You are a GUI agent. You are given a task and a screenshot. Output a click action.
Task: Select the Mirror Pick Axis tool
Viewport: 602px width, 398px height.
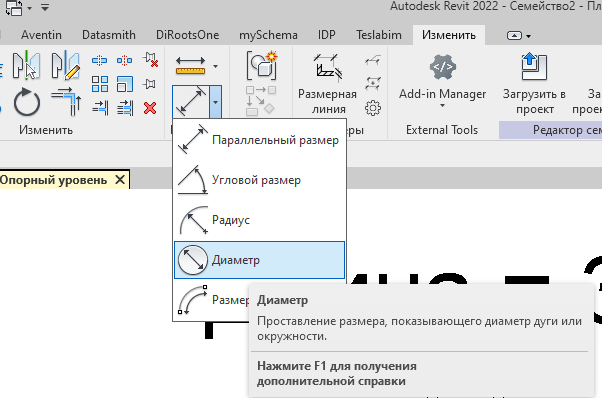pyautogui.click(x=26, y=66)
